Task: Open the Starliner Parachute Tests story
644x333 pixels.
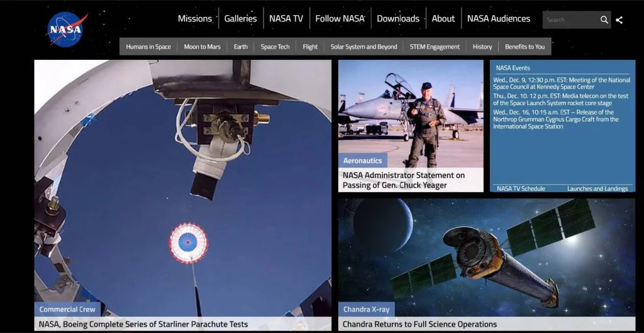Action: 143,324
